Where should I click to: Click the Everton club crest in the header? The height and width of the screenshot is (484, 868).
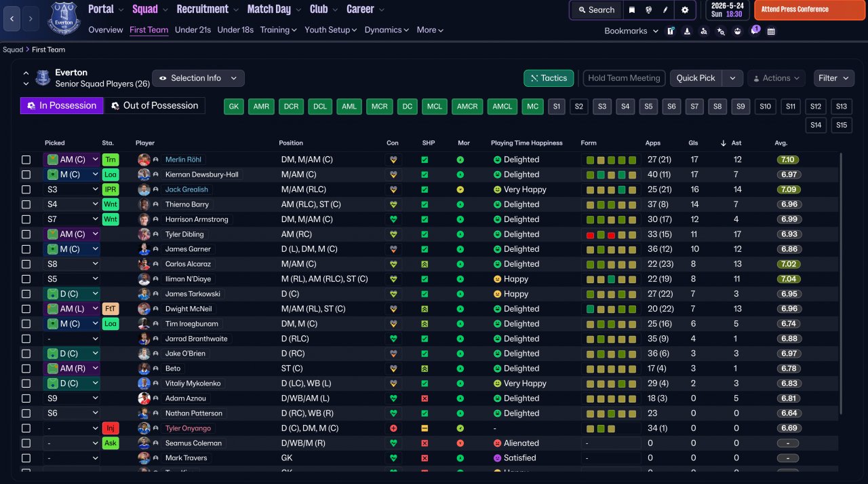[x=63, y=18]
